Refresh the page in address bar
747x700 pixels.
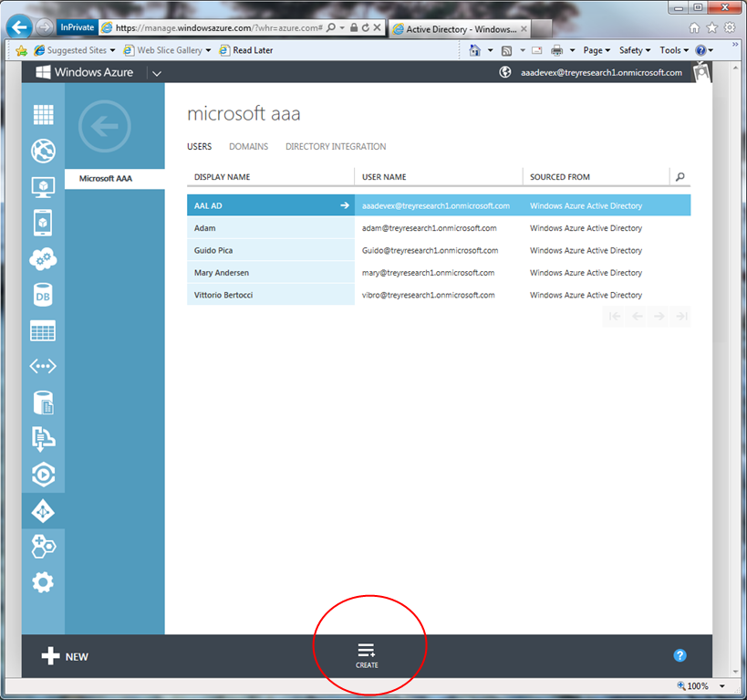pyautogui.click(x=366, y=27)
